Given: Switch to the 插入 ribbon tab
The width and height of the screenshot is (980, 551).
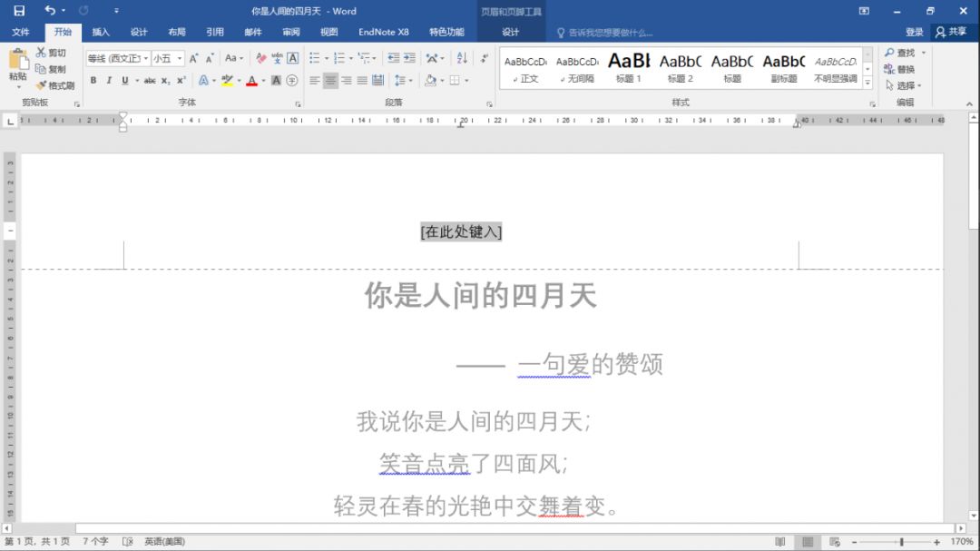Looking at the screenshot, I should pyautogui.click(x=101, y=32).
